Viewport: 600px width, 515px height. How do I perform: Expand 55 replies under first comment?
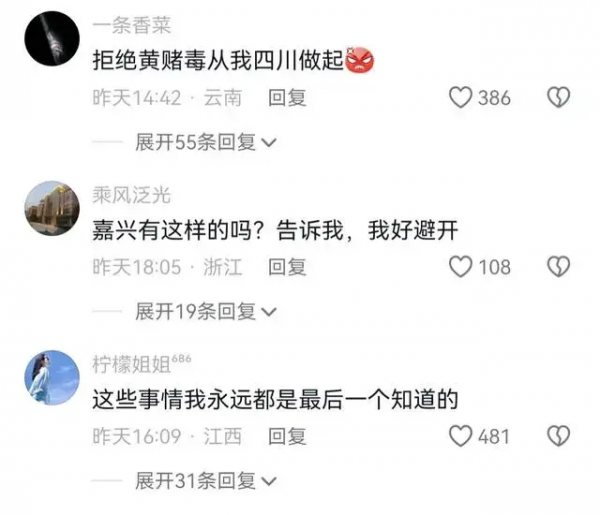[206, 142]
